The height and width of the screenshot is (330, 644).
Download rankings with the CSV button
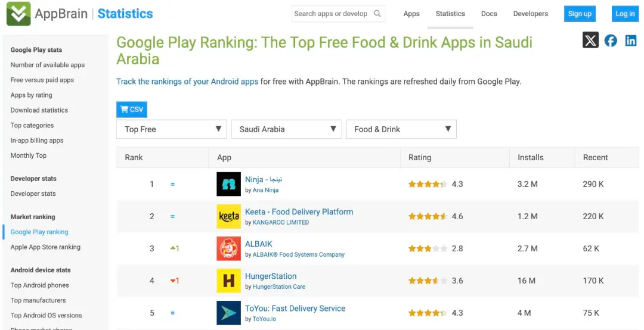132,110
